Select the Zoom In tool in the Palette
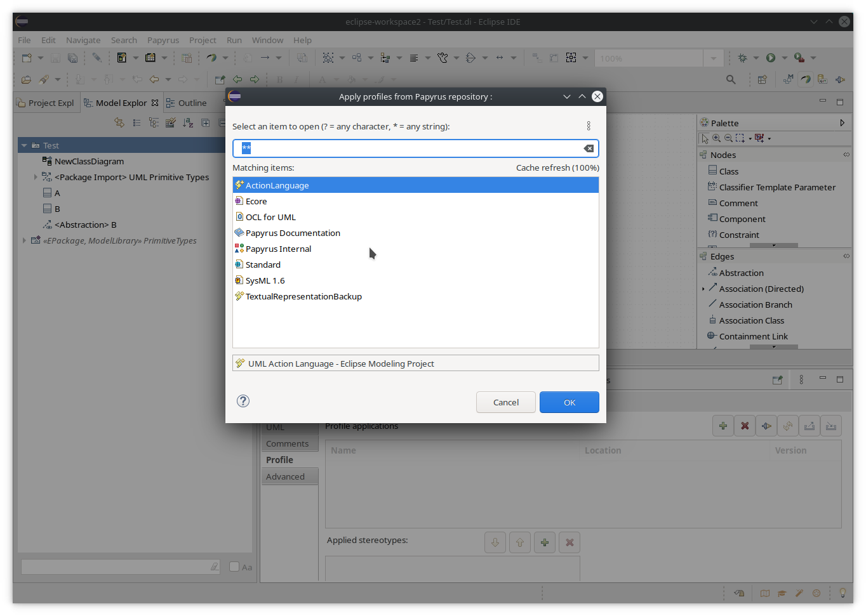Viewport: 866px width, 616px height. click(x=716, y=138)
